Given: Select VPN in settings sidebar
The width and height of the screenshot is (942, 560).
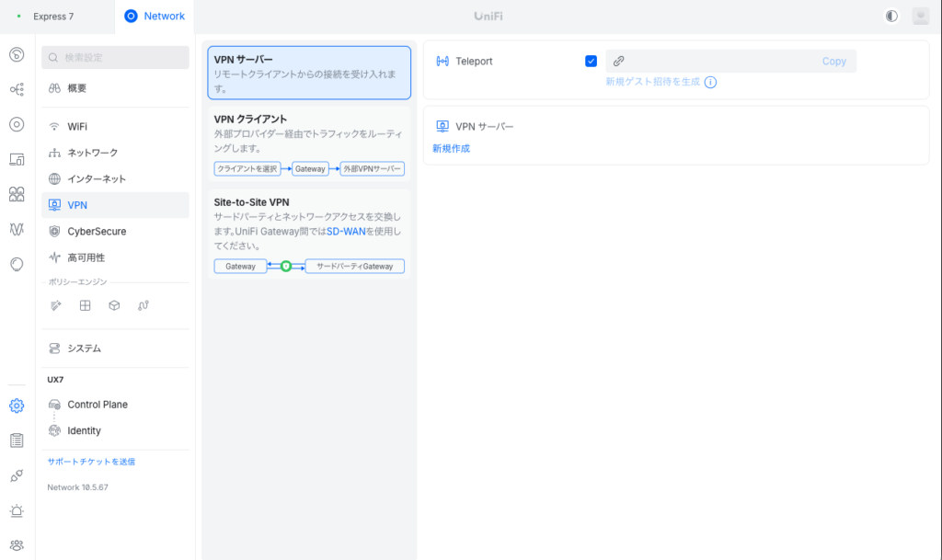Looking at the screenshot, I should coord(115,205).
